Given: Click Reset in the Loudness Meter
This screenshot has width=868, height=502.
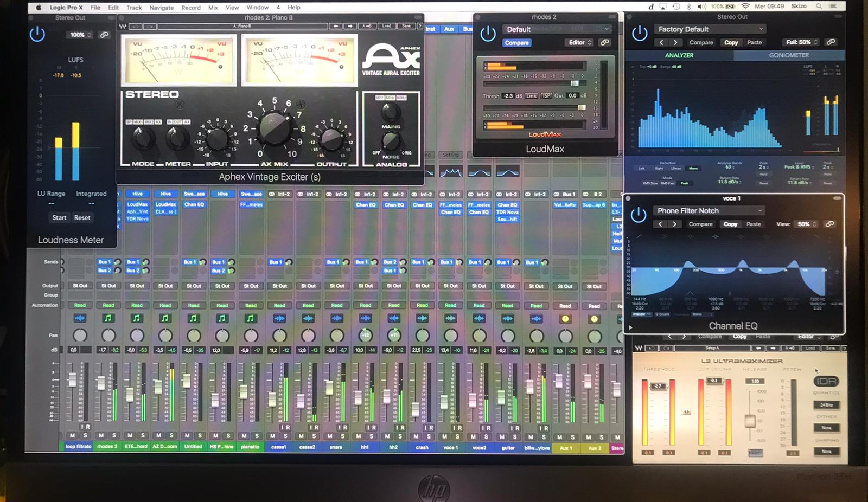Looking at the screenshot, I should click(82, 217).
